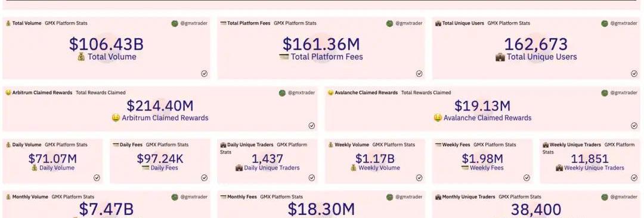Click the checkmark icon on Weekly Volume card
The width and height of the screenshot is (644, 218).
[419, 178]
